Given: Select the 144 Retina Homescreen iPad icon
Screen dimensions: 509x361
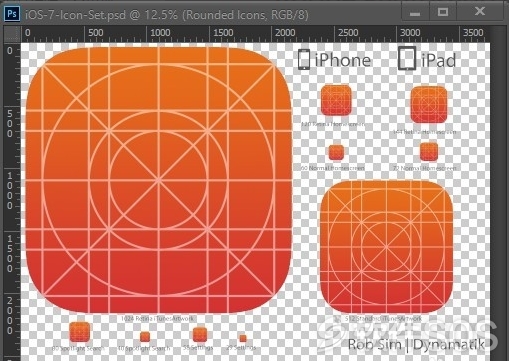Looking at the screenshot, I should click(428, 104).
